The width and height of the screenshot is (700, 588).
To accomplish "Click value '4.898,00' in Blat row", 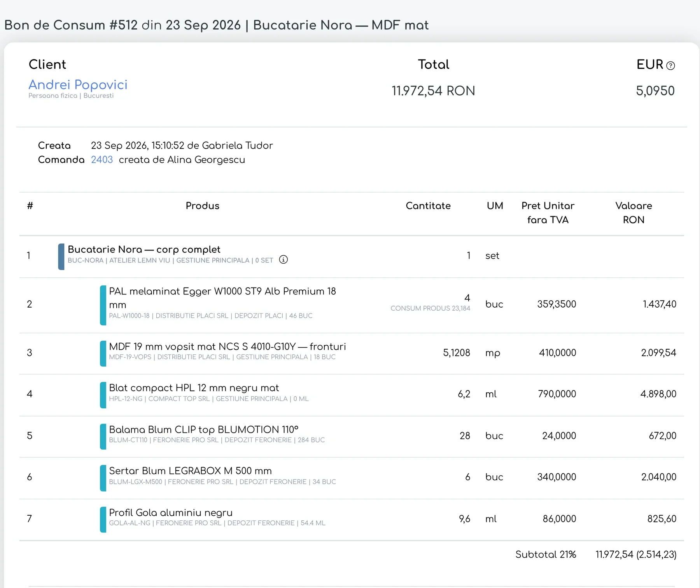I will point(658,394).
